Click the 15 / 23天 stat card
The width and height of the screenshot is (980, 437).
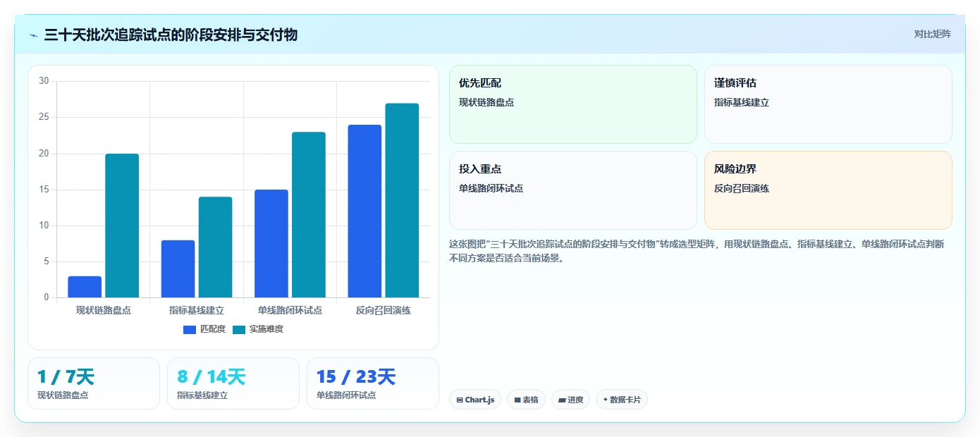coord(373,383)
